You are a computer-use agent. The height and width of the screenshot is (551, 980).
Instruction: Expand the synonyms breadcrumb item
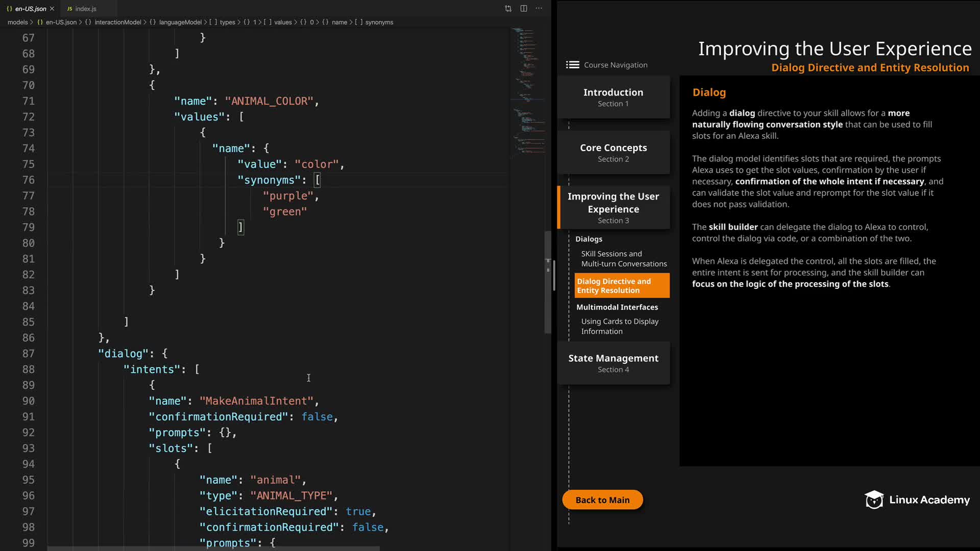(379, 22)
